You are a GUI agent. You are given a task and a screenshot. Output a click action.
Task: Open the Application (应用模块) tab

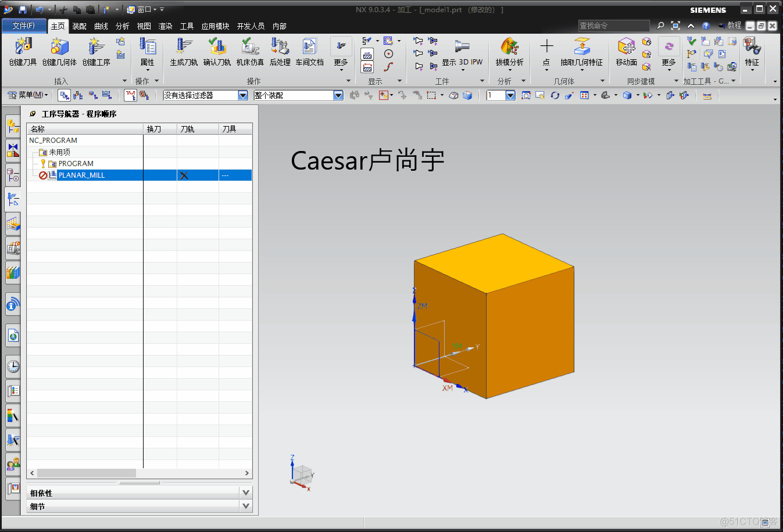215,26
